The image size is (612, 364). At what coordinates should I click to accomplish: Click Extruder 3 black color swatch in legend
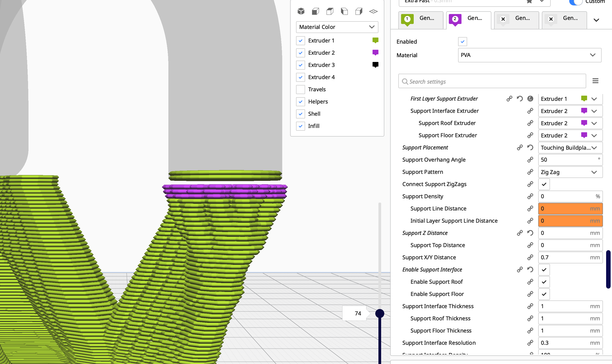point(375,65)
